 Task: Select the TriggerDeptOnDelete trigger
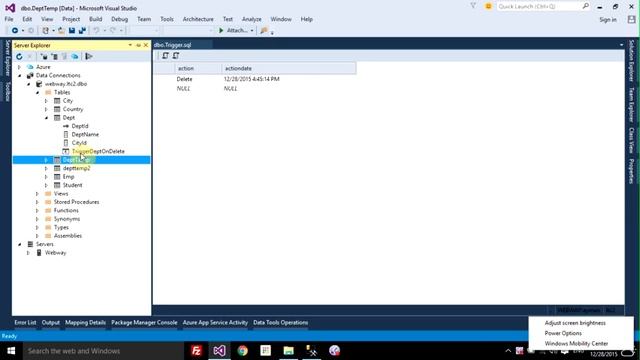point(98,151)
